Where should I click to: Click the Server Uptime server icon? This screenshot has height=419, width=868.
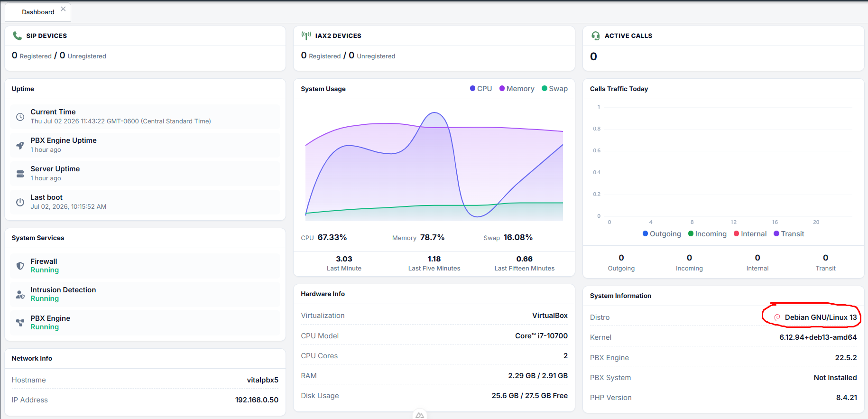click(x=20, y=174)
